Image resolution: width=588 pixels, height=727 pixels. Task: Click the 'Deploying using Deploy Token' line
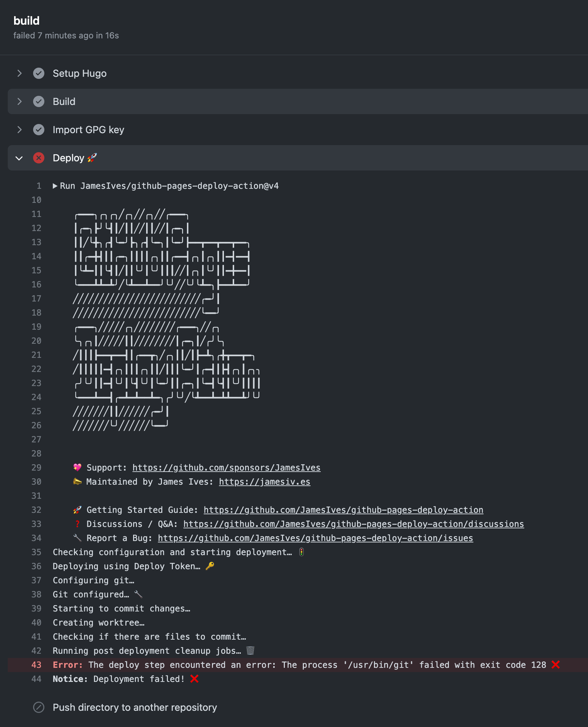tap(126, 566)
